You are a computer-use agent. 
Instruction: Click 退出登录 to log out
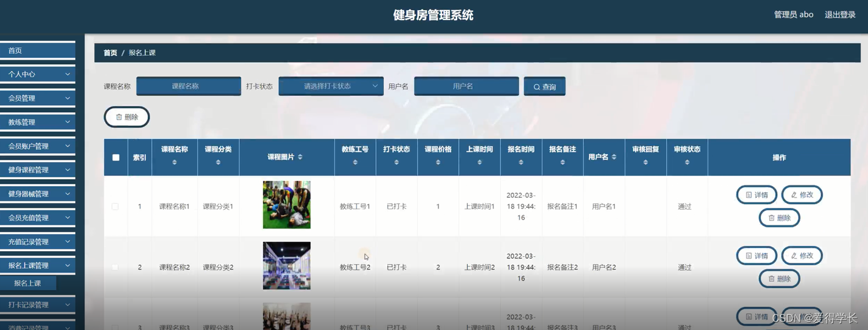[840, 14]
